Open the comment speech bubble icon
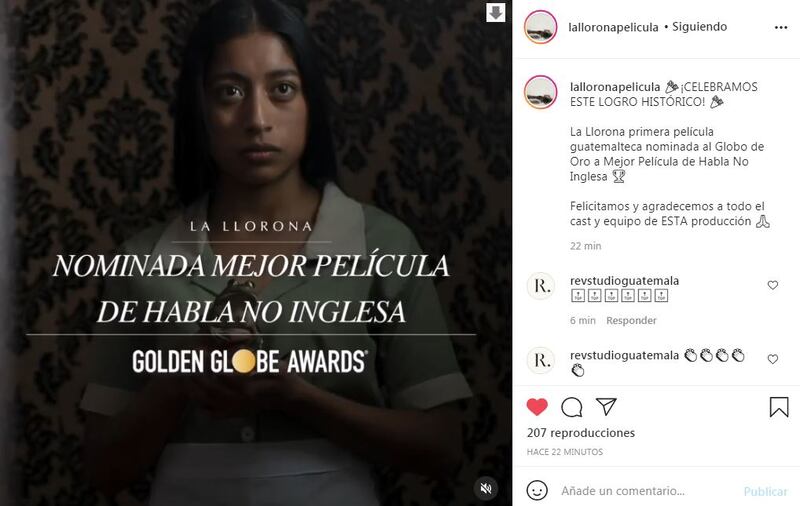 571,407
